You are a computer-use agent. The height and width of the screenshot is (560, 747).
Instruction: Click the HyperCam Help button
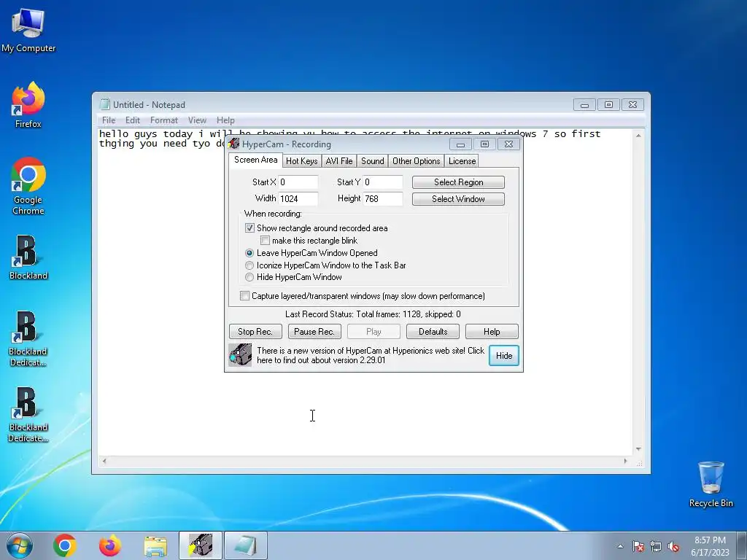492,332
